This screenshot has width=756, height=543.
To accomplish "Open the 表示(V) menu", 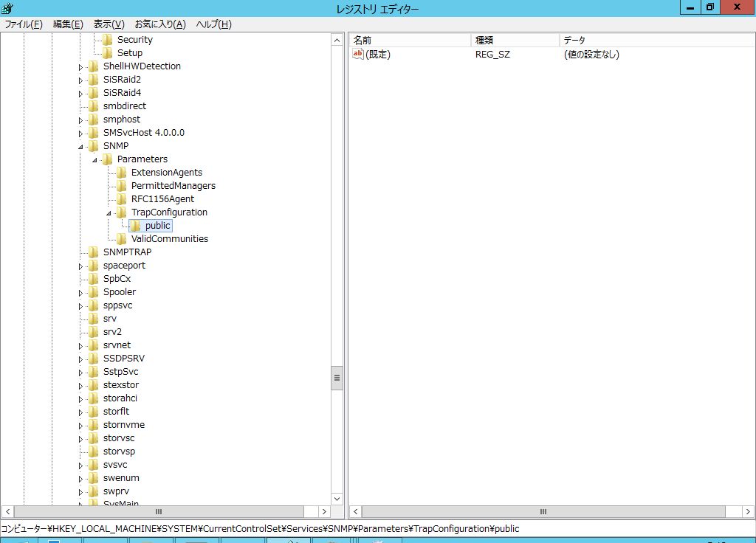I will [109, 24].
